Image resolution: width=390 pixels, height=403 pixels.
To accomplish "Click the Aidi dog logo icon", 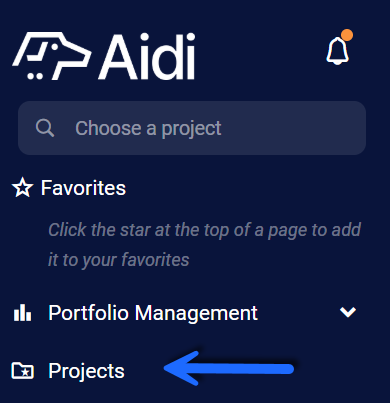I will [52, 56].
